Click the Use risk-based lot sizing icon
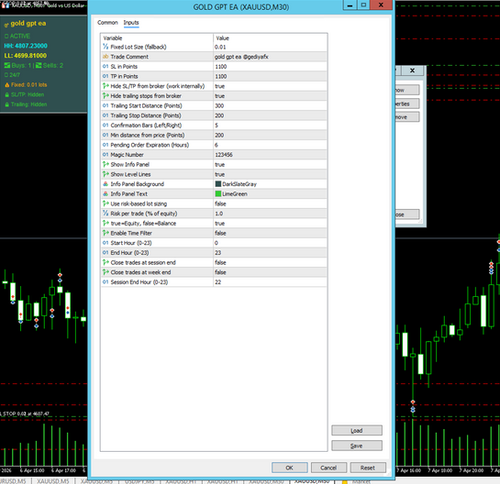The width and height of the screenshot is (500, 484). coord(106,204)
